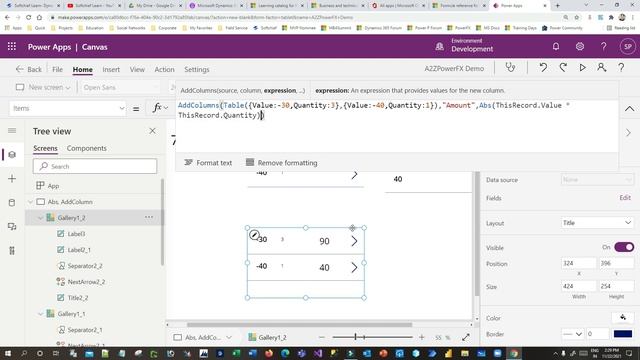
Task: Click the Size Width field 424
Action: click(x=578, y=286)
